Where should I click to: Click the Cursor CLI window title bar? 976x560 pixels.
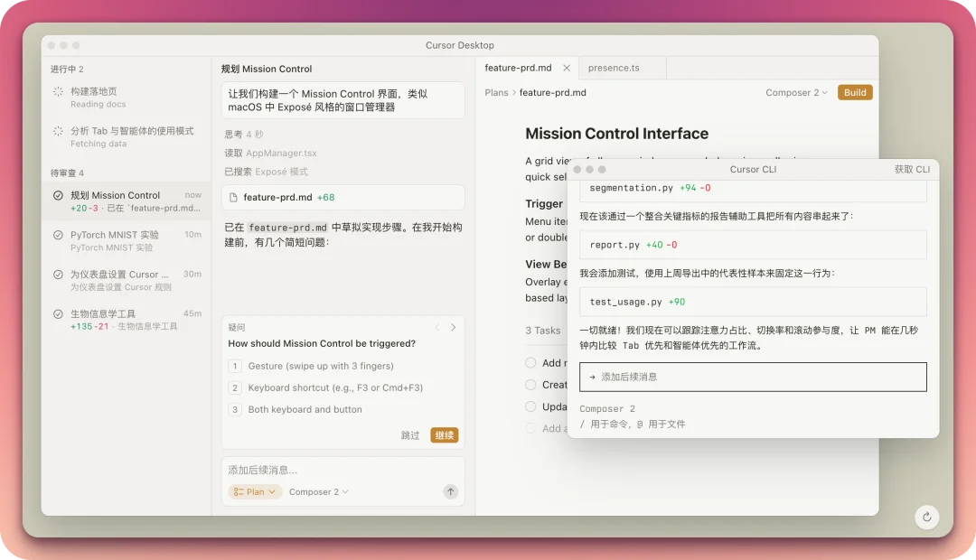[x=753, y=169]
